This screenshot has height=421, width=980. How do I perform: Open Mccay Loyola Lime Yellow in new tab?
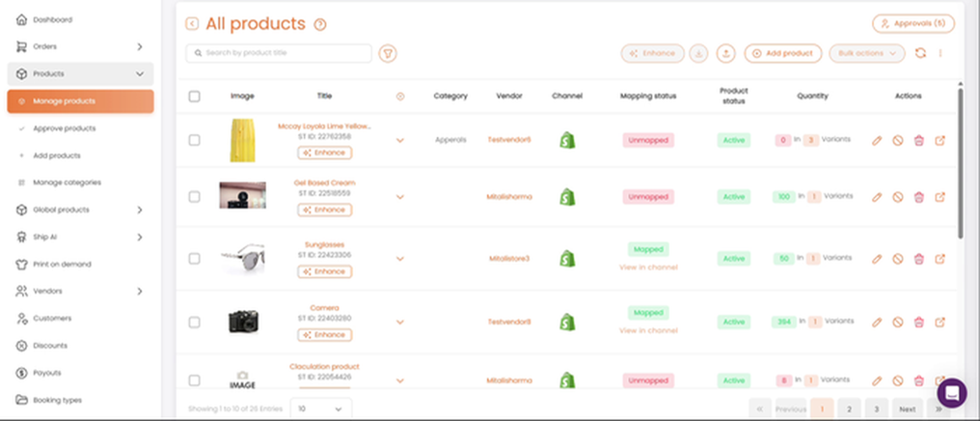(940, 141)
